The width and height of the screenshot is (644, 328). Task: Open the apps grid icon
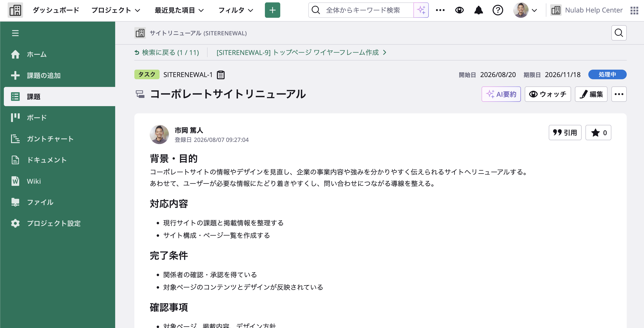tap(634, 10)
